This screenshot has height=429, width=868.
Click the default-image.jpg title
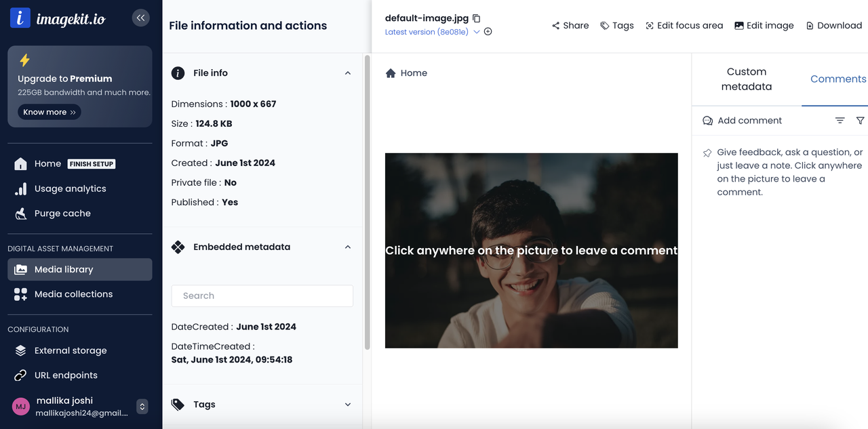pyautogui.click(x=427, y=18)
